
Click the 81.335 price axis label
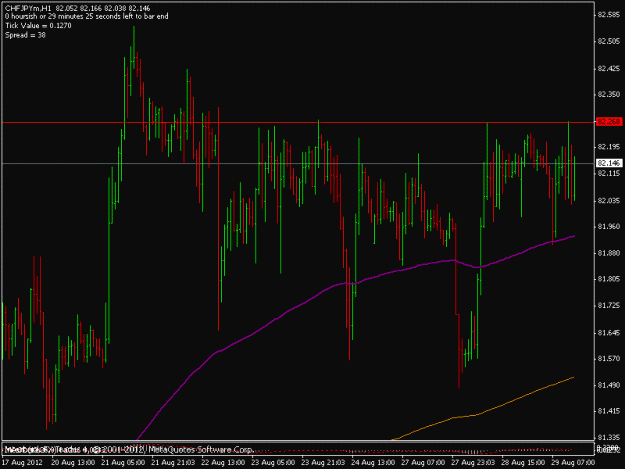click(609, 437)
